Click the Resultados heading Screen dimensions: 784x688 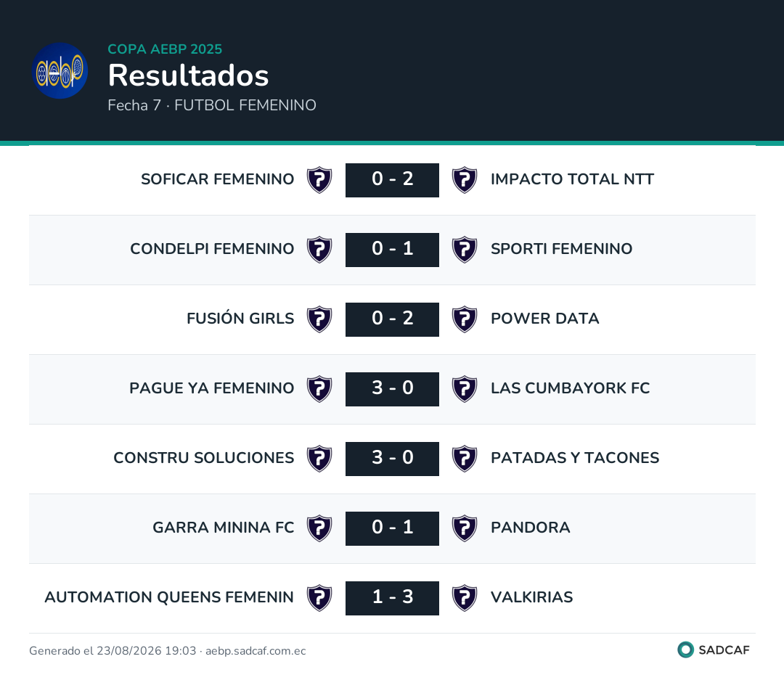189,75
